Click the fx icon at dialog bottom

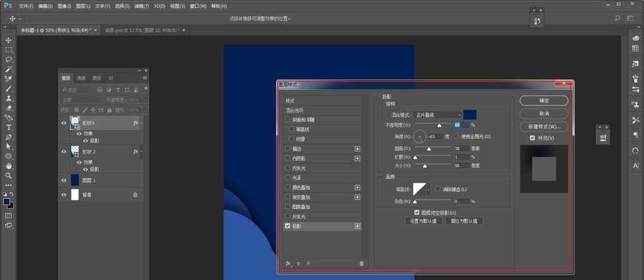click(289, 263)
